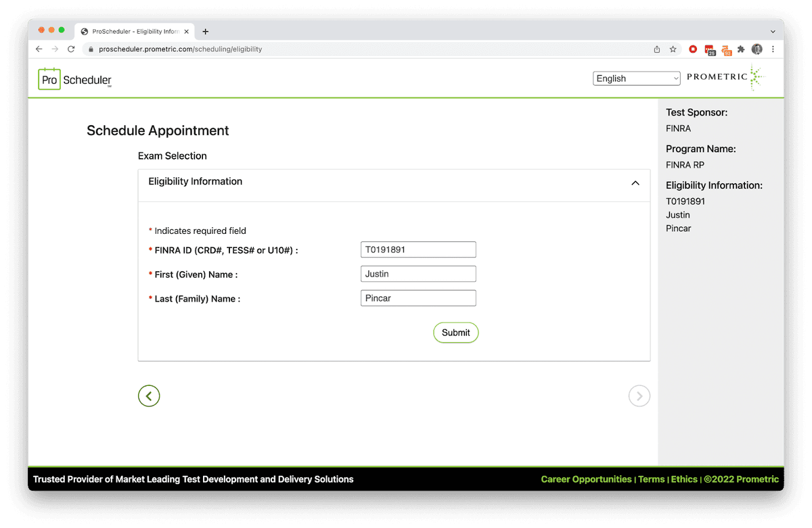Click the next step right arrow

[639, 396]
